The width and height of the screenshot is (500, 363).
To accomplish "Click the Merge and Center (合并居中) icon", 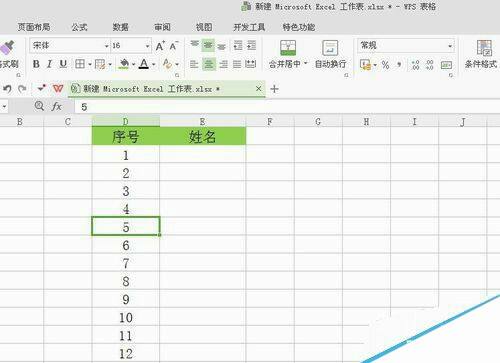I will tap(288, 48).
